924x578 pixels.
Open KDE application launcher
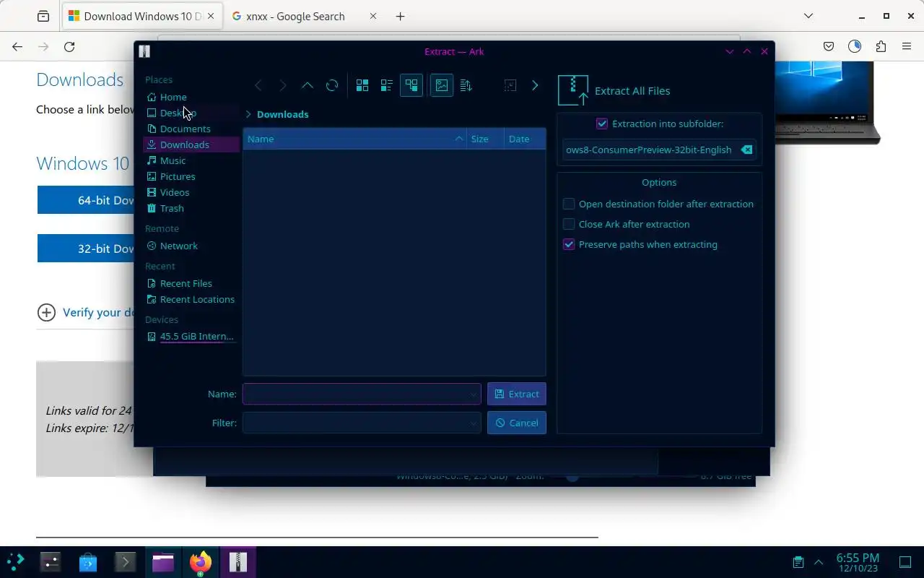click(16, 561)
